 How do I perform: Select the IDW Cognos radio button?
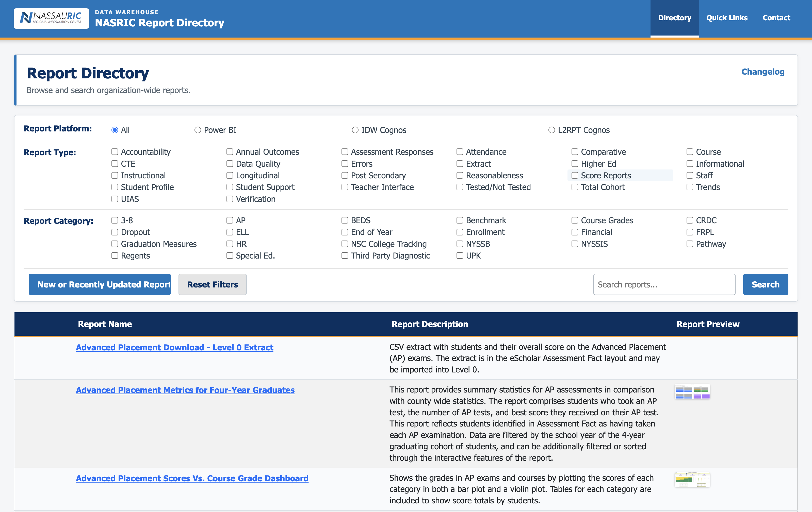[355, 130]
